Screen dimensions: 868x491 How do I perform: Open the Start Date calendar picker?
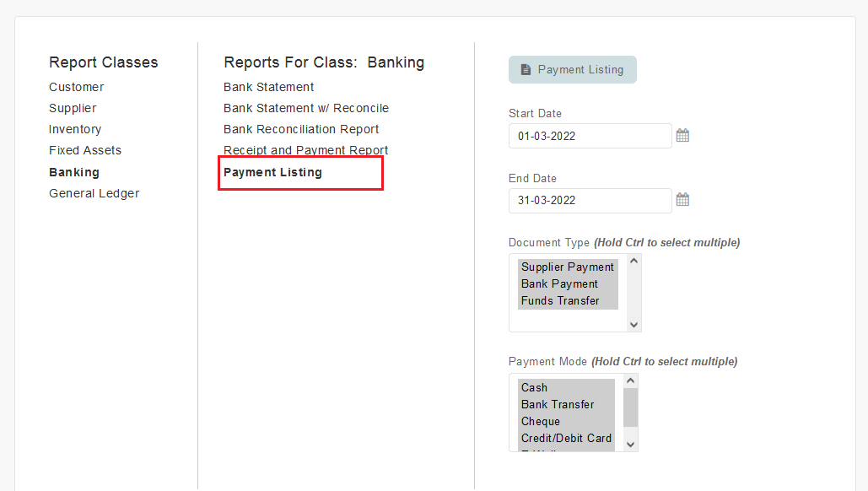coord(682,136)
